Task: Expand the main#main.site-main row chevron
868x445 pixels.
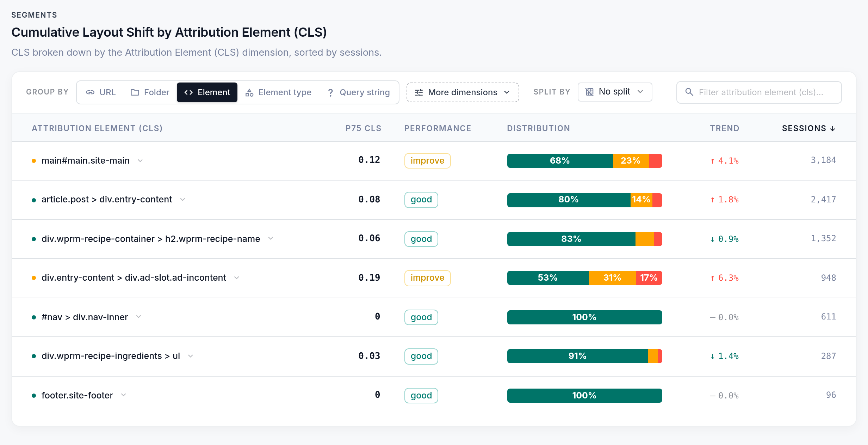Action: pos(140,161)
